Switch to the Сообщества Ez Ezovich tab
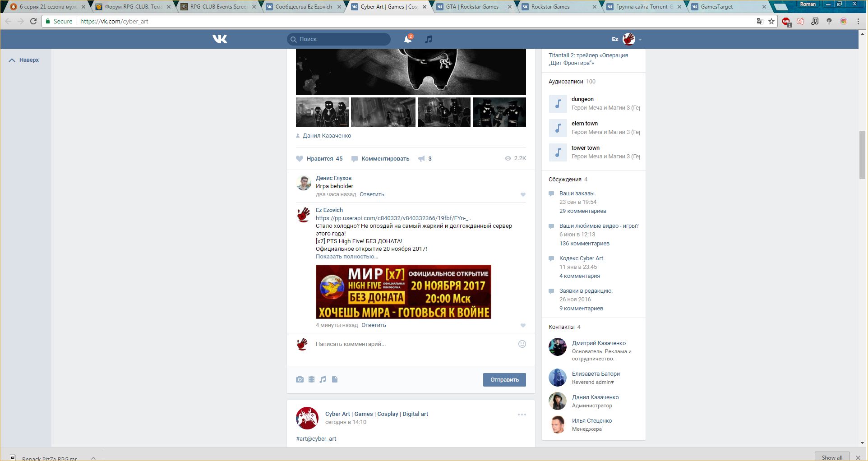 pyautogui.click(x=303, y=7)
